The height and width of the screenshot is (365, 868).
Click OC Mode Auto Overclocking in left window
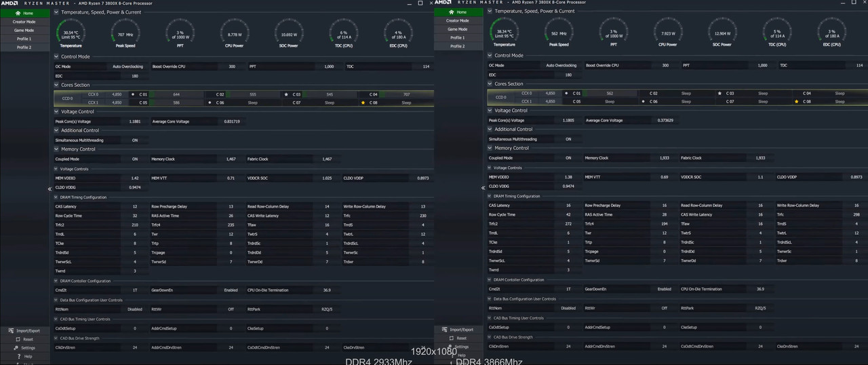127,66
